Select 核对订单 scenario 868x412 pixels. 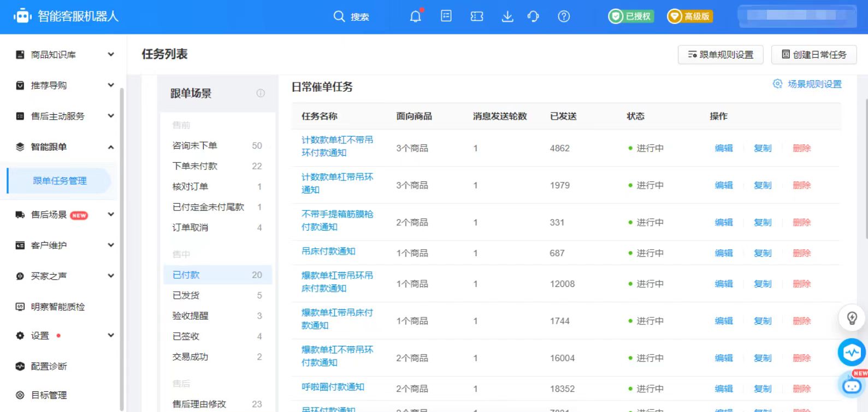217,186
